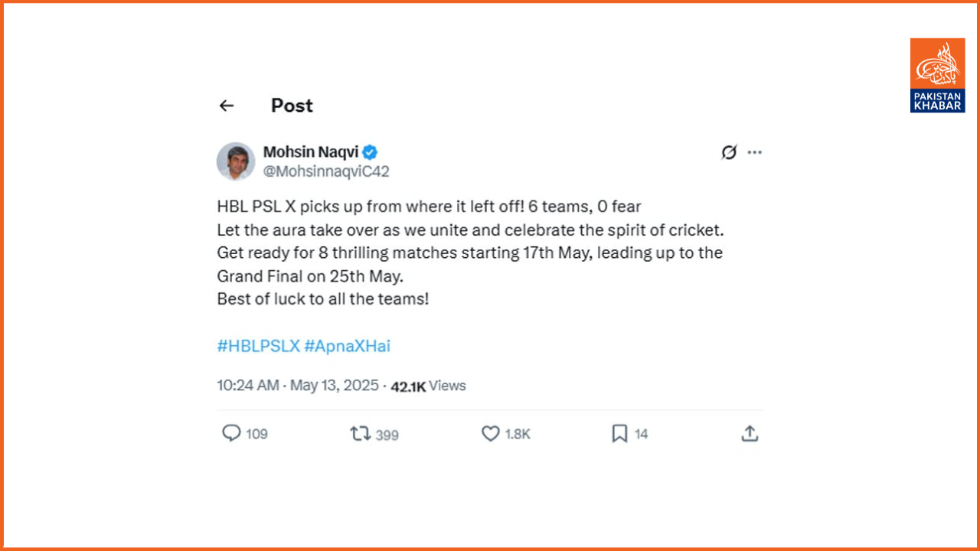Open the Mohsin Naqvi display name link
Screen dimensions: 980x551
[311, 152]
